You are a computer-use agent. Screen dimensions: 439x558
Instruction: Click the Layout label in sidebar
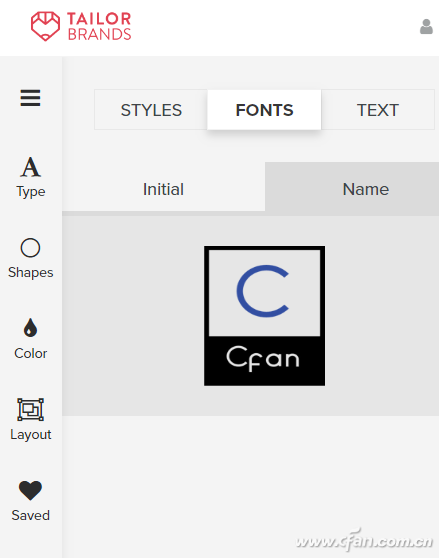coord(31,435)
